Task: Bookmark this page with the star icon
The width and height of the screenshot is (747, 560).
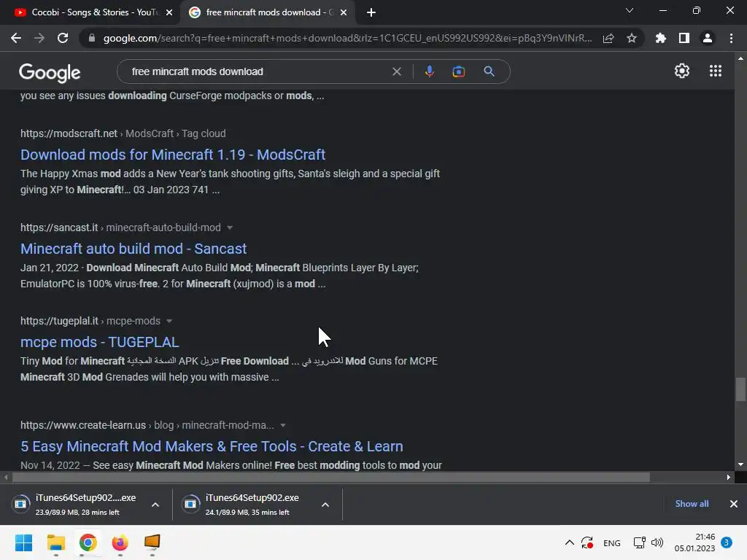Action: coord(632,38)
